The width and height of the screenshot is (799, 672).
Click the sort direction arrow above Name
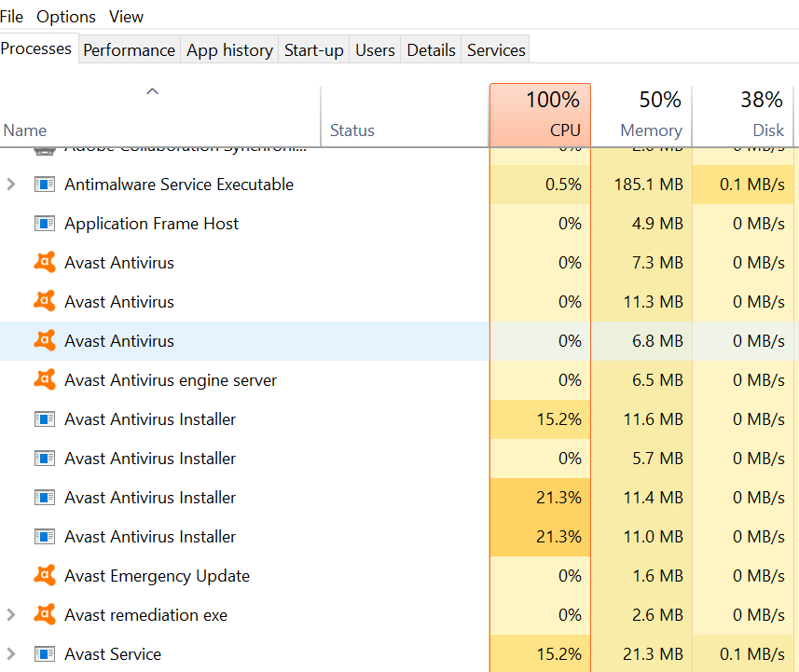pyautogui.click(x=152, y=91)
